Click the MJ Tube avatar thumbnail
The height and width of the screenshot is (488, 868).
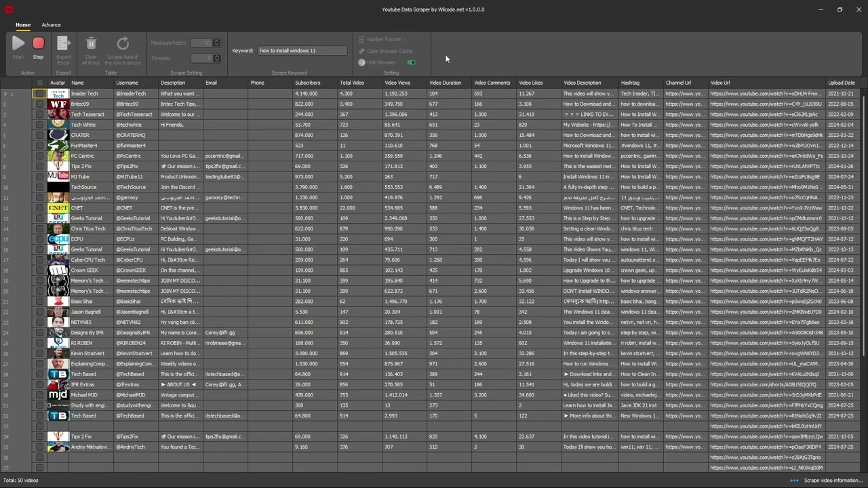coord(58,176)
